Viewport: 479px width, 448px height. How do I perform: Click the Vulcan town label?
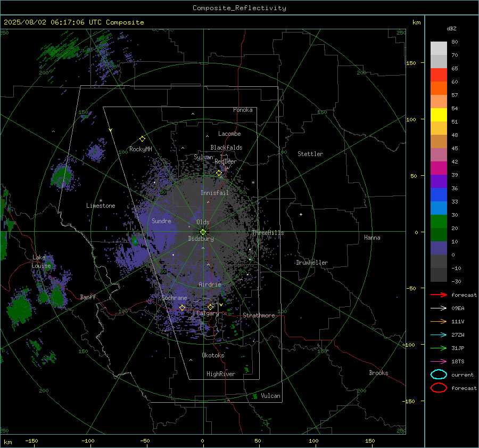(x=271, y=396)
